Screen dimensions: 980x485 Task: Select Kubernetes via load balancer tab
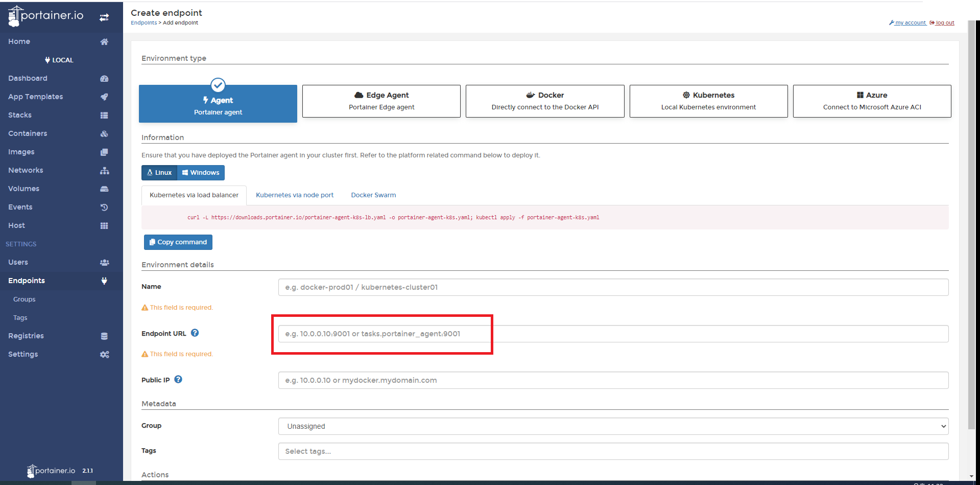pos(194,195)
